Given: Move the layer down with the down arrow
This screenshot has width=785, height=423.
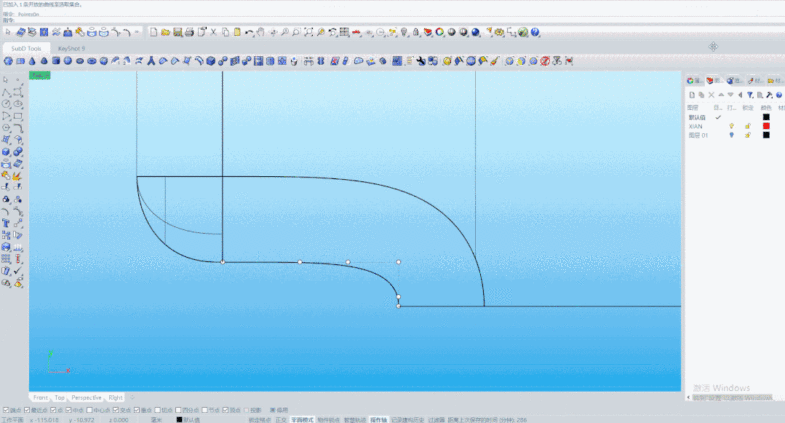Looking at the screenshot, I should pyautogui.click(x=732, y=95).
